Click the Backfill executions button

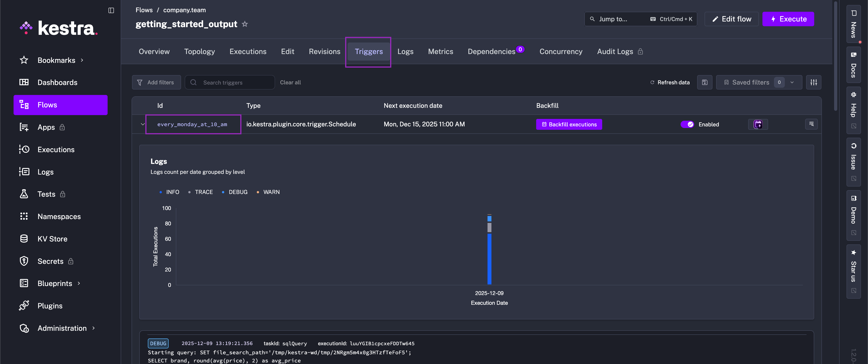pyautogui.click(x=569, y=124)
